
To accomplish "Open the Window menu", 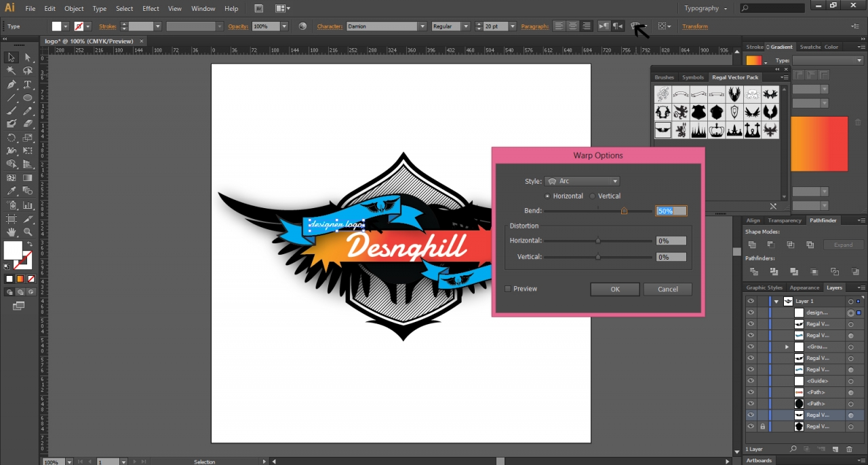I will pos(203,9).
